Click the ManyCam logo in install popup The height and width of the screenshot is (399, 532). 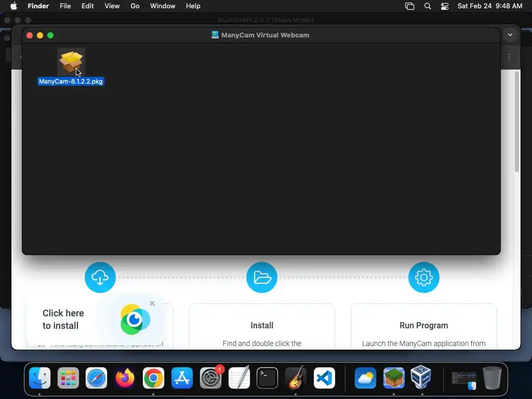point(135,320)
